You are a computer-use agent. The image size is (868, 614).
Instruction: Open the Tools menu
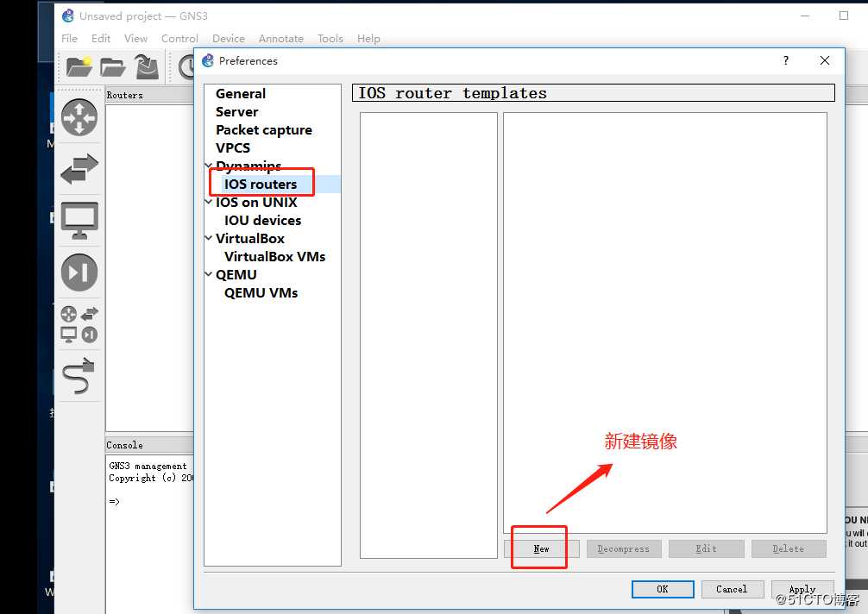tap(330, 38)
